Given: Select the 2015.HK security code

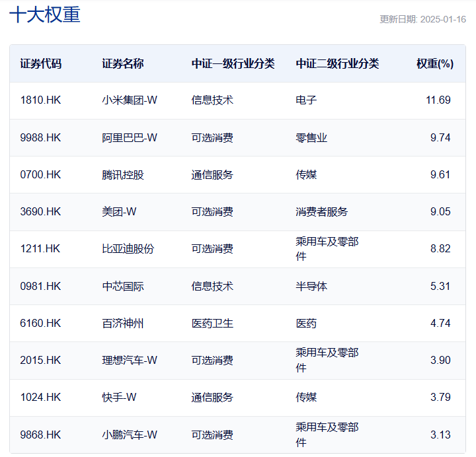Looking at the screenshot, I should pos(40,361).
